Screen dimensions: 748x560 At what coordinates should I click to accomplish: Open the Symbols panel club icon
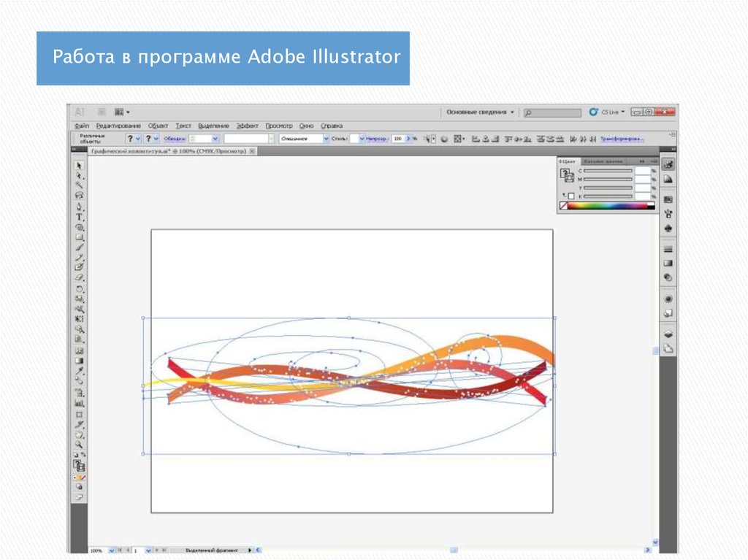(x=668, y=229)
